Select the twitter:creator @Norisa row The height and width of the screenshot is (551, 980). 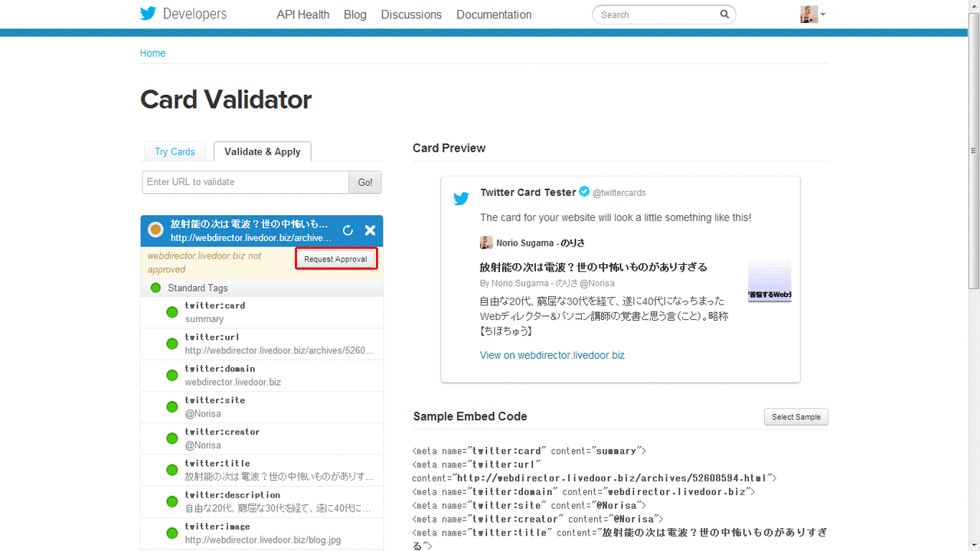(x=262, y=439)
